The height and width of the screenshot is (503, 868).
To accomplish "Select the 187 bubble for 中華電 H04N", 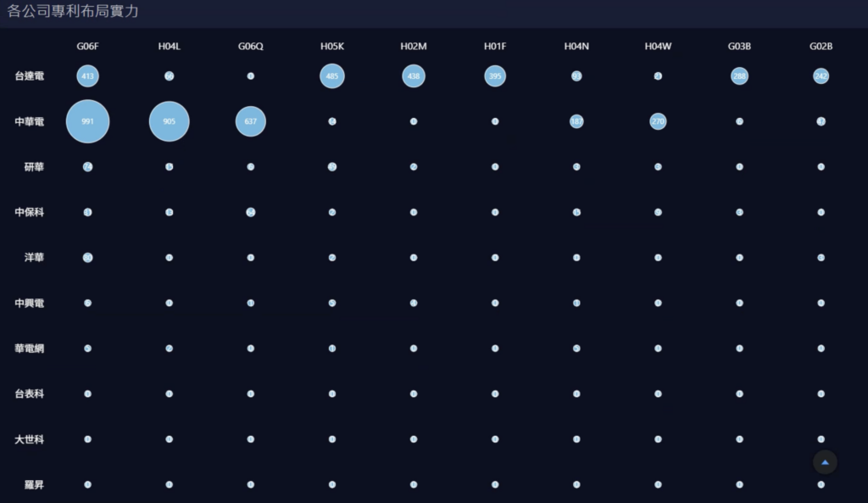I will tap(576, 121).
